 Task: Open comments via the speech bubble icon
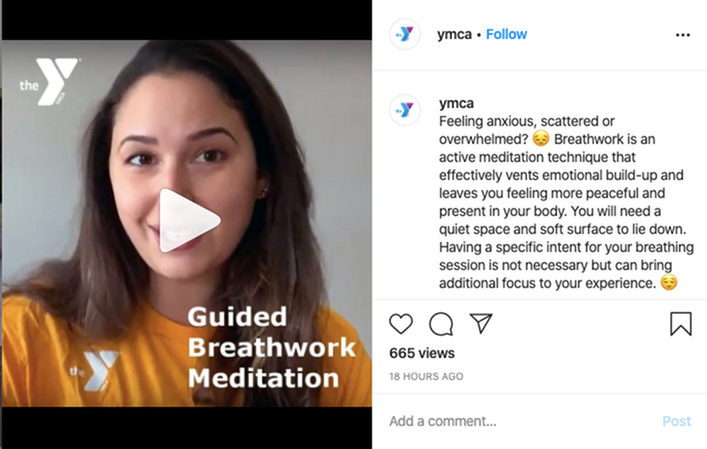(x=441, y=324)
